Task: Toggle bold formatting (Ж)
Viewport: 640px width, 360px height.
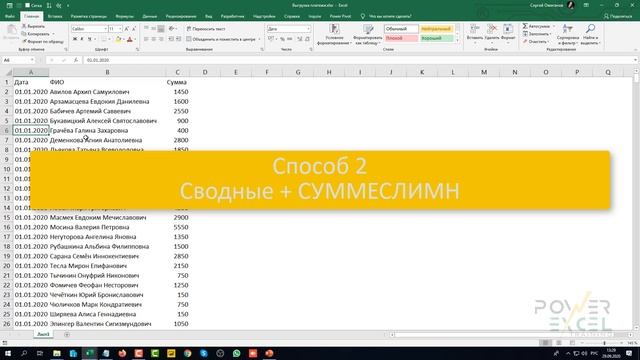Action: (75, 39)
